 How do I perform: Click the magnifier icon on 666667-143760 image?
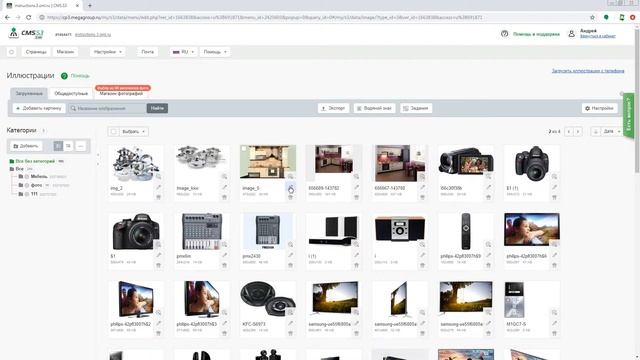click(422, 177)
